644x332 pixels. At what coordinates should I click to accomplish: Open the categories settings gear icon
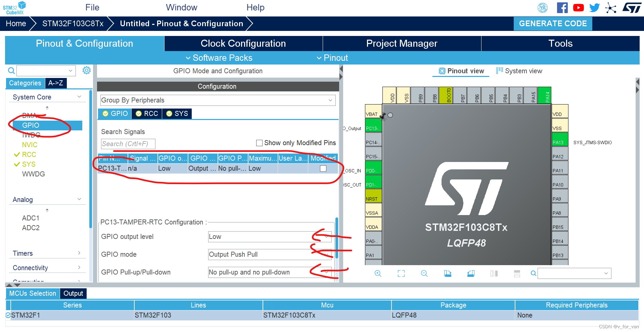(x=87, y=70)
